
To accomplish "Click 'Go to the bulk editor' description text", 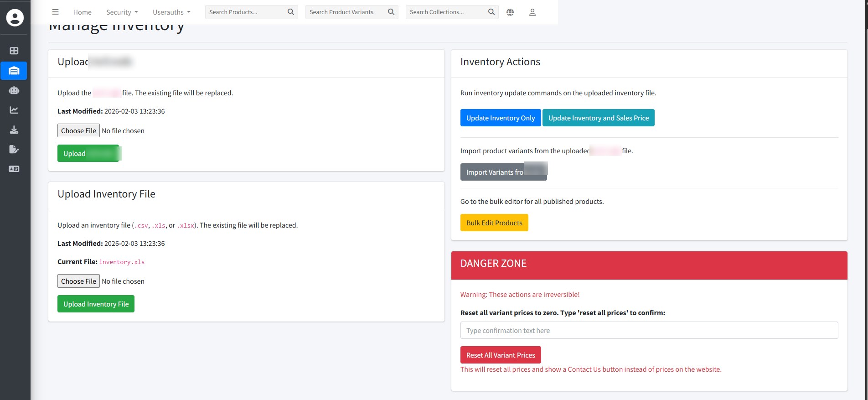I will click(532, 202).
